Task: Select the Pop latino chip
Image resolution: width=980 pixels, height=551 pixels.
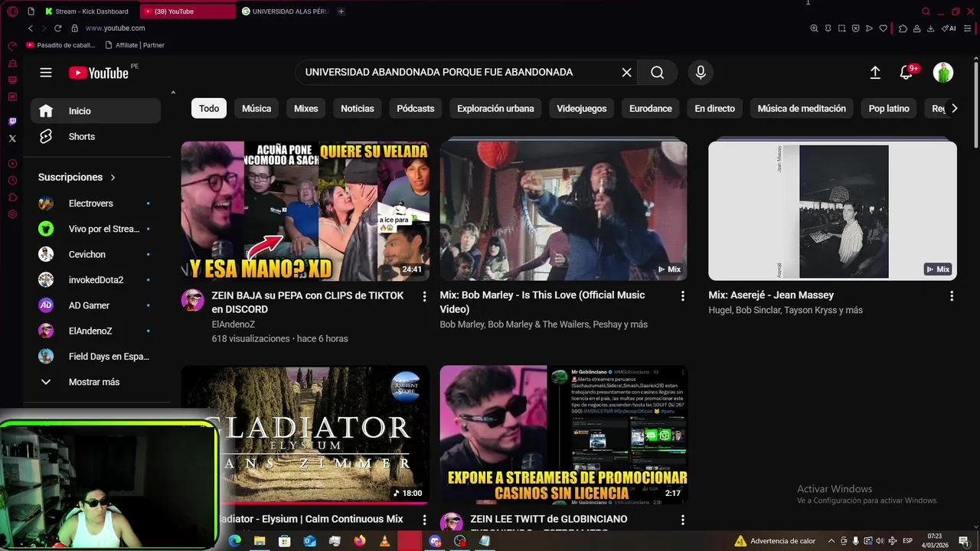Action: tap(889, 109)
